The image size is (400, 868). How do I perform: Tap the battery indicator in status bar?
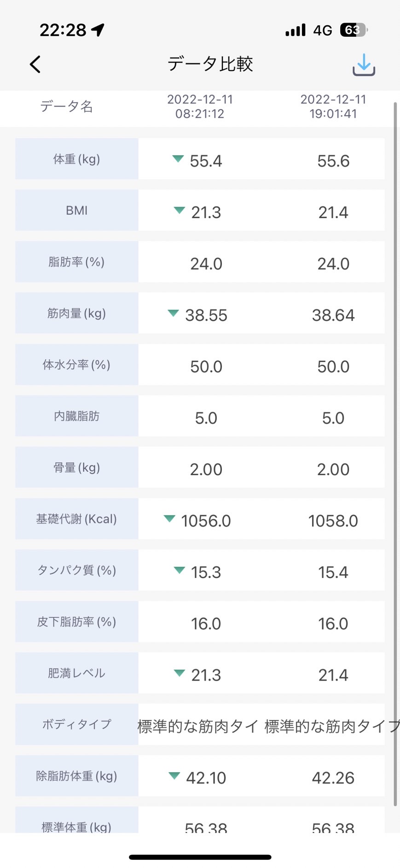tap(354, 30)
